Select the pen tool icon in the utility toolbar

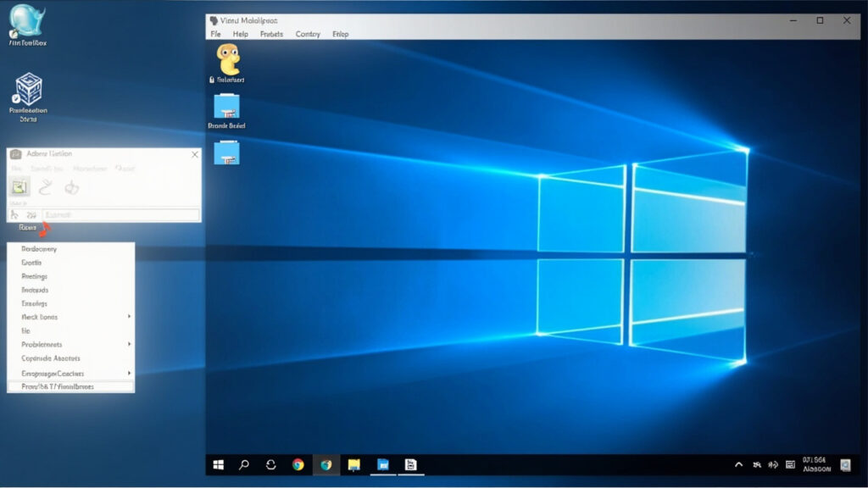pyautogui.click(x=45, y=185)
